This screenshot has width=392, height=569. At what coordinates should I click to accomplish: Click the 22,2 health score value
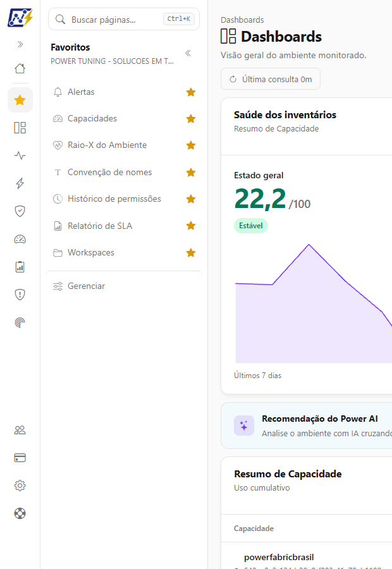pyautogui.click(x=260, y=199)
